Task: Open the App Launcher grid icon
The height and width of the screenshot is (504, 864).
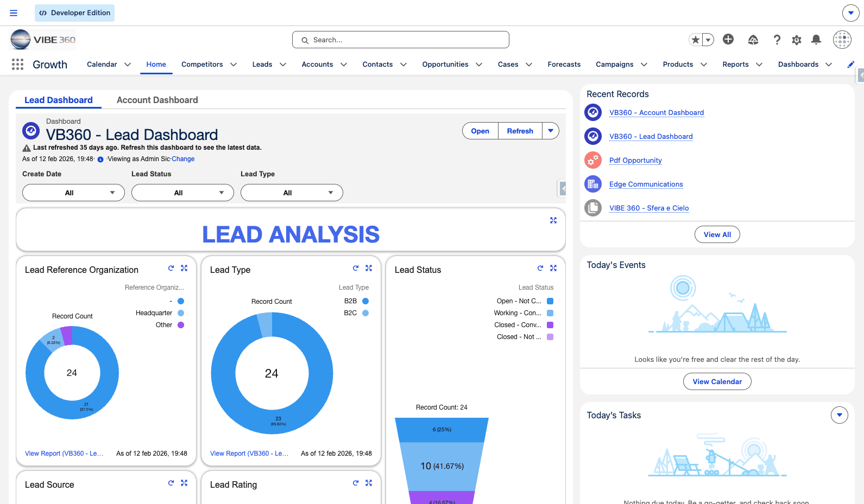Action: point(17,65)
